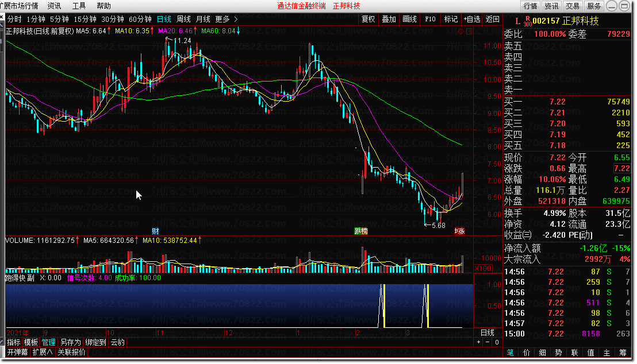Select the 联 related tab
The height and width of the screenshot is (364, 637).
tap(574, 353)
